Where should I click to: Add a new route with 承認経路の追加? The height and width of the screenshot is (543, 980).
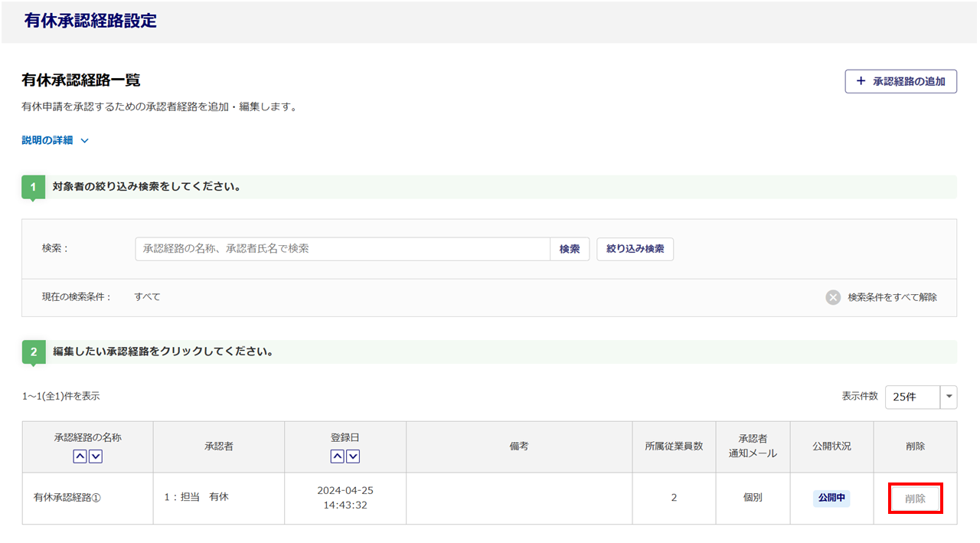pos(900,81)
